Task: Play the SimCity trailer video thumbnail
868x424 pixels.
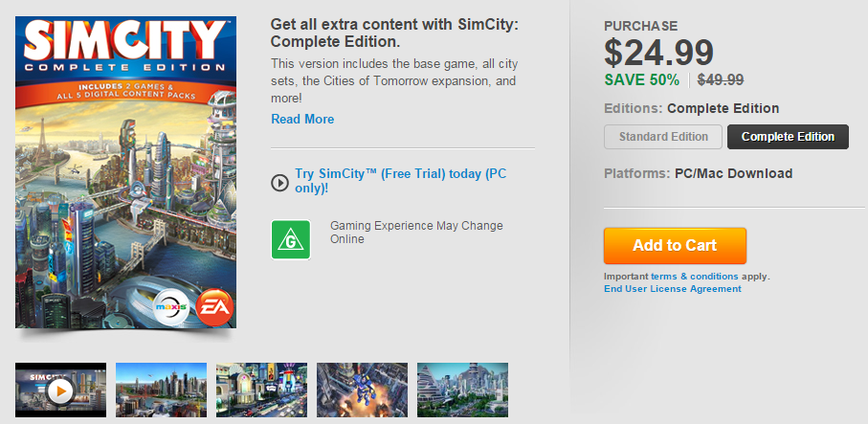Action: (60, 390)
